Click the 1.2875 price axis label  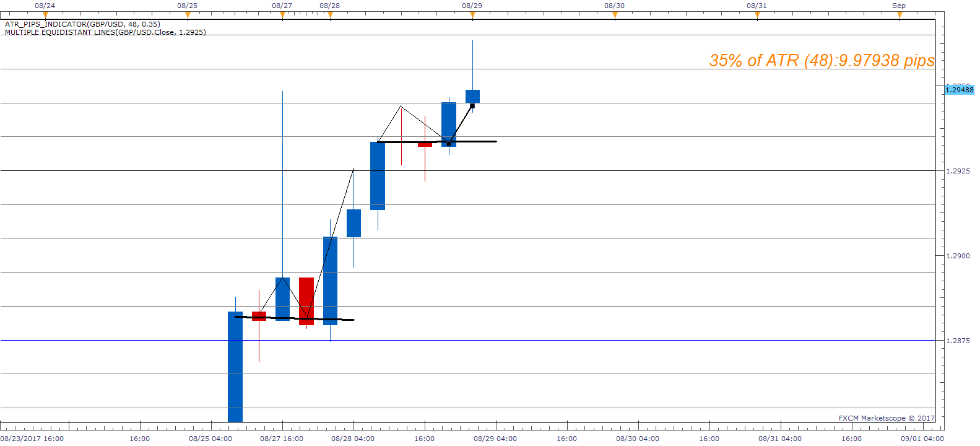point(958,341)
